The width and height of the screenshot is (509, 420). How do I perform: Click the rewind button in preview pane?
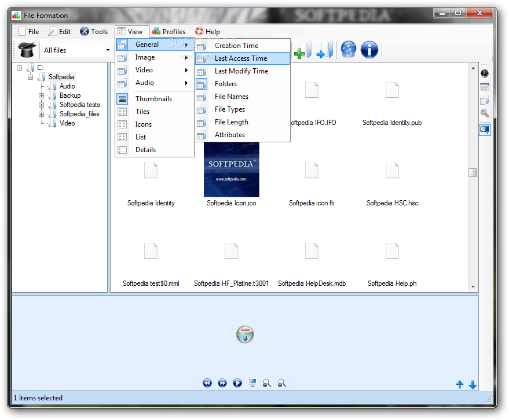[x=207, y=383]
